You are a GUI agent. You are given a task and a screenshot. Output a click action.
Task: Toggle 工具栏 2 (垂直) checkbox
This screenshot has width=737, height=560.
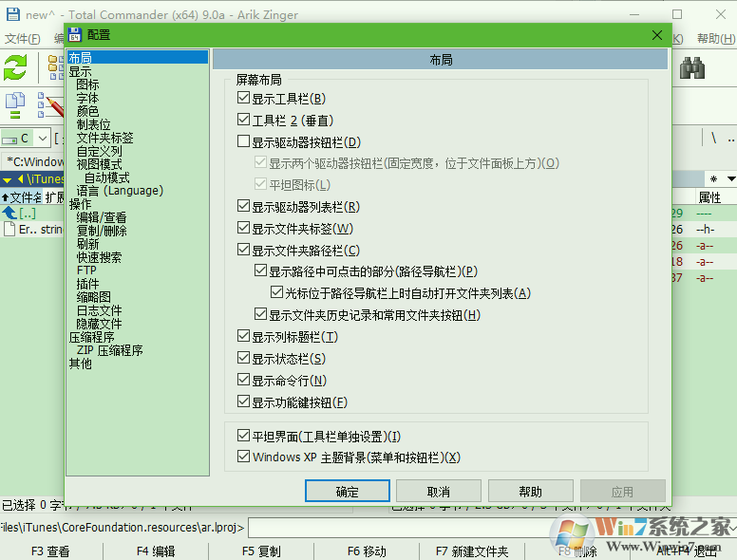[x=243, y=120]
